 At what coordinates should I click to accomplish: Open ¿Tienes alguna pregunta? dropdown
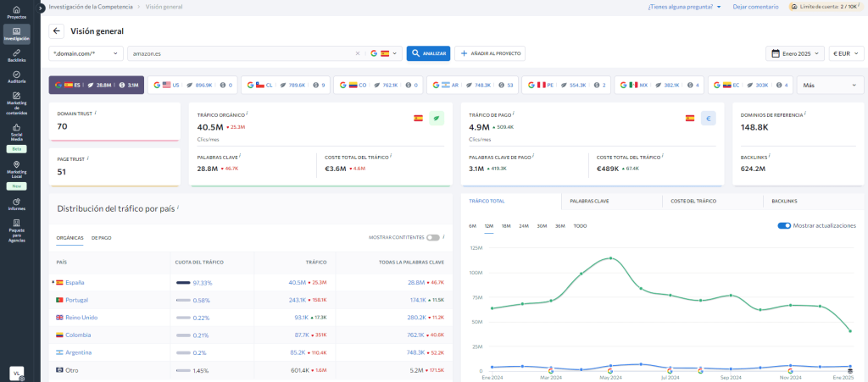(684, 7)
